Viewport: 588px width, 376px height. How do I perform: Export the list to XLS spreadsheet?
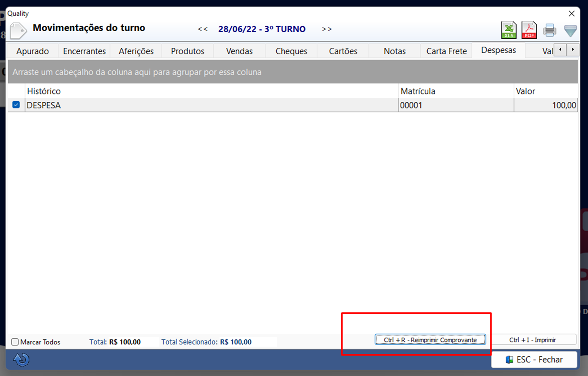pos(509,30)
